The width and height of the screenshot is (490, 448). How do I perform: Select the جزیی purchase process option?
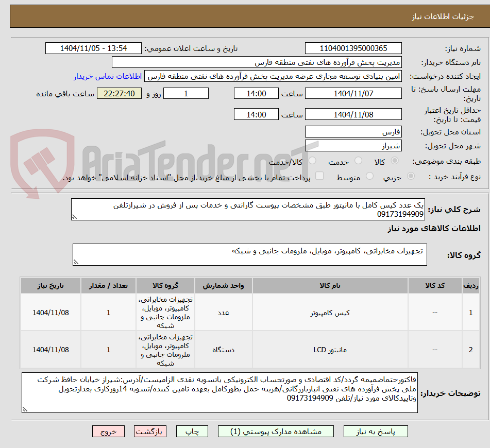[410, 175]
